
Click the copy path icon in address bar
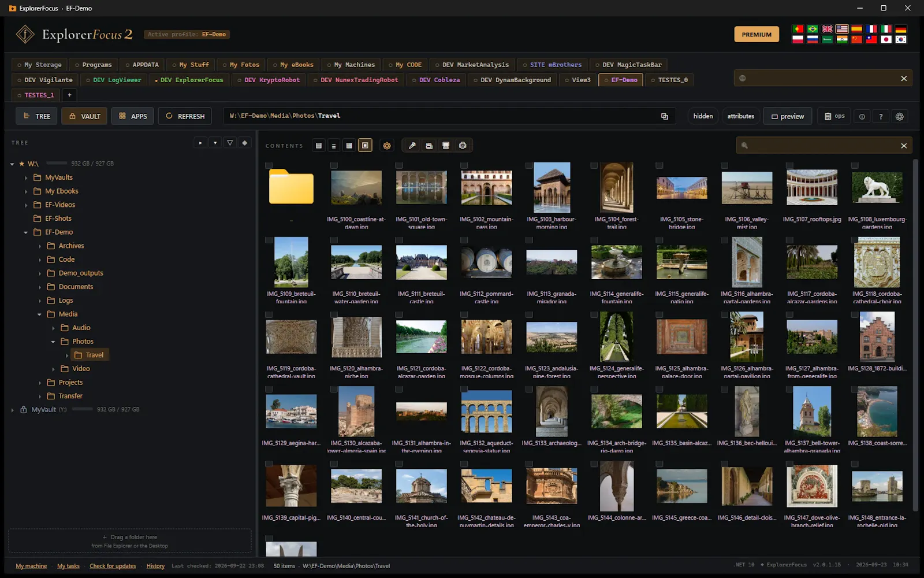tap(665, 116)
